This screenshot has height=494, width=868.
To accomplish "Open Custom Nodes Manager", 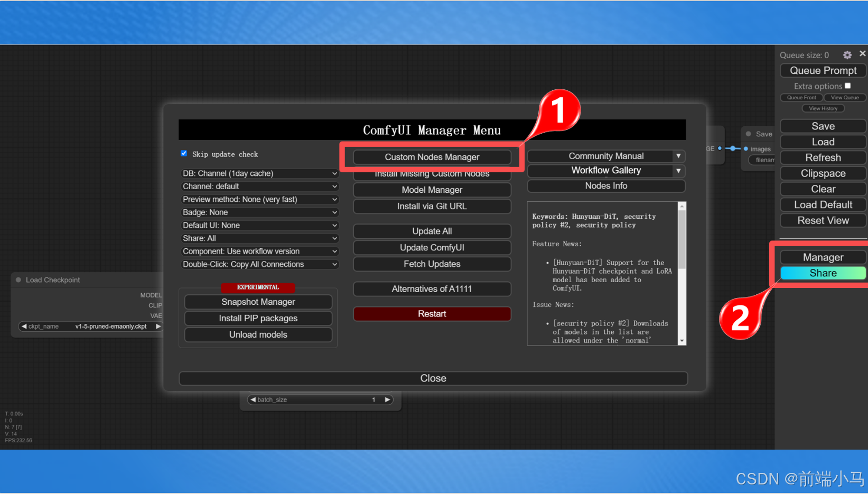I will (432, 157).
